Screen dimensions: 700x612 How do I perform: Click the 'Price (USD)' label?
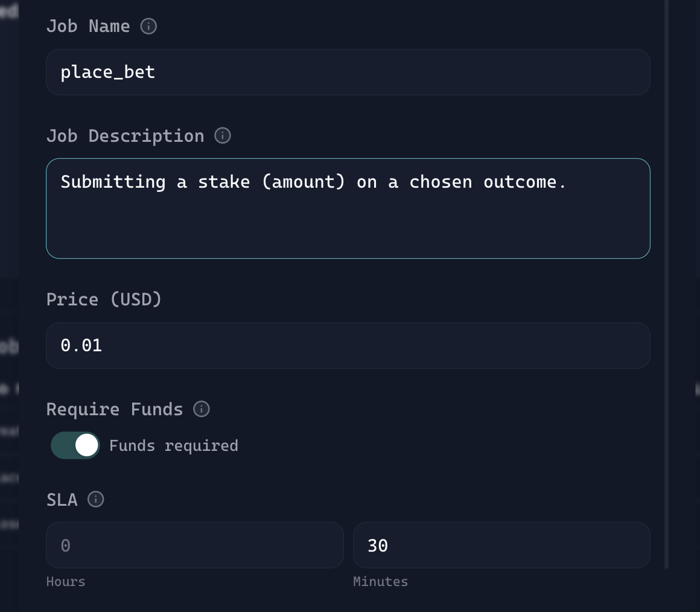pos(104,299)
